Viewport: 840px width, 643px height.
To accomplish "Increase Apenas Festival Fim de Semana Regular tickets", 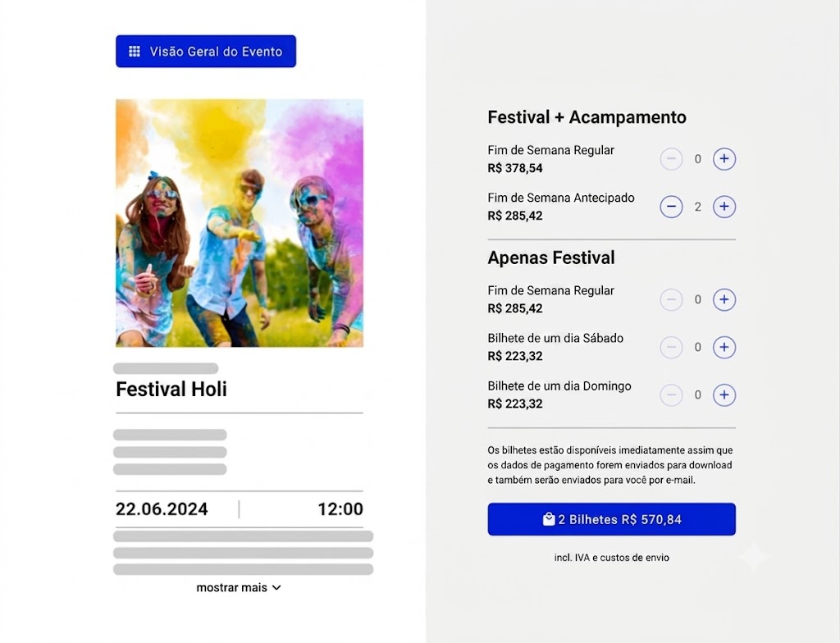I will 724,299.
